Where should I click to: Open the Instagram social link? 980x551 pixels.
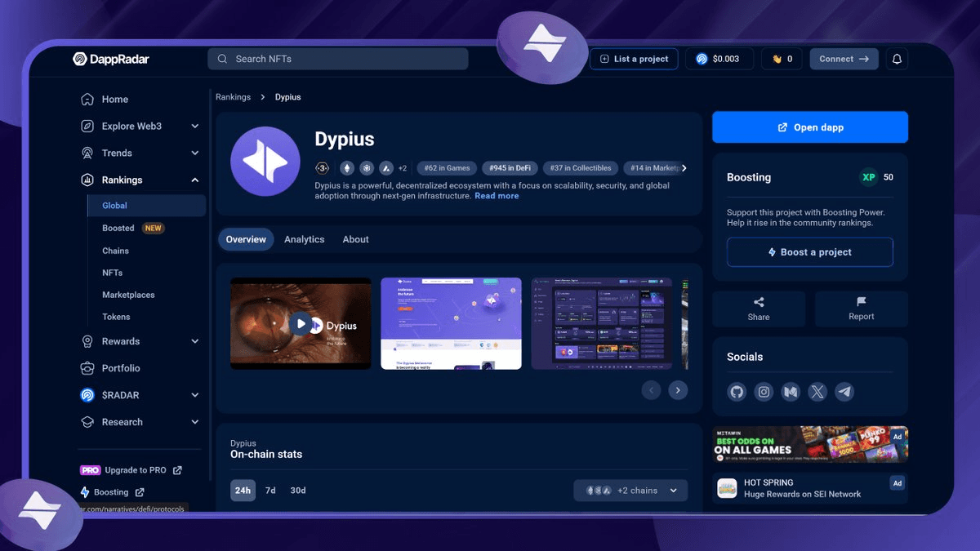[764, 392]
